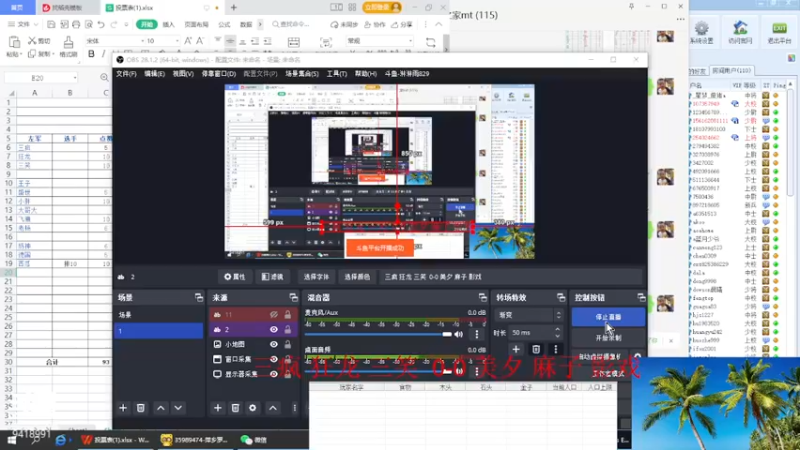The image size is (800, 450).
Task: Select scene 1 in Scenes list
Action: tap(159, 331)
